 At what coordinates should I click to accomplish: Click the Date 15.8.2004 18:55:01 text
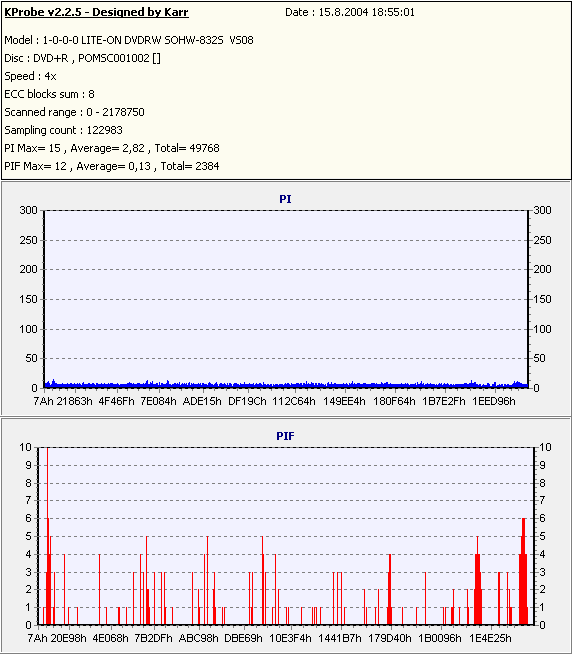click(x=350, y=12)
